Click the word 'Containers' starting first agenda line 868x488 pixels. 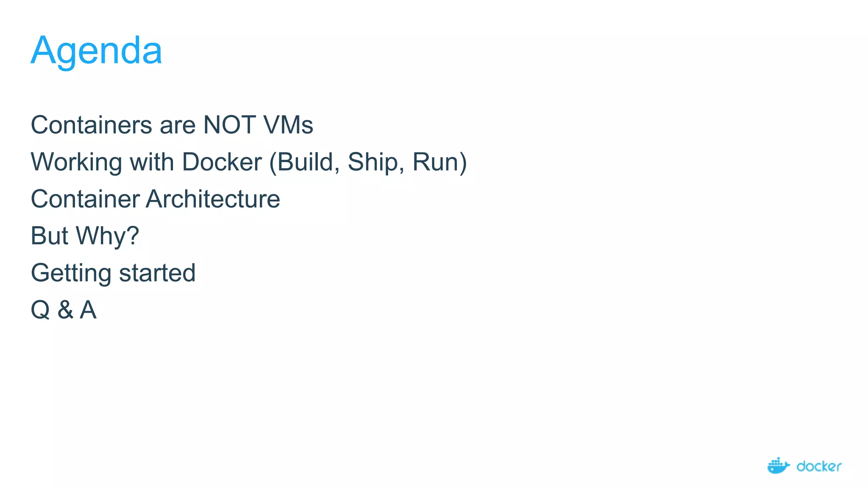[x=91, y=125]
